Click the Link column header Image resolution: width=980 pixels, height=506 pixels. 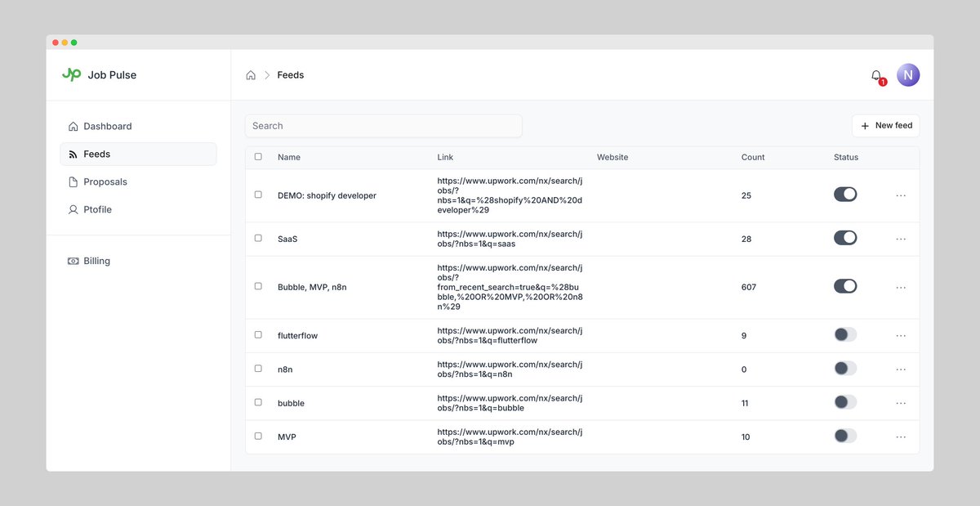click(x=445, y=158)
